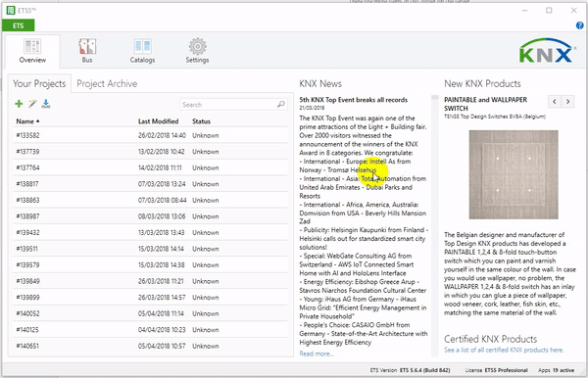
Task: Click License ETS5 Professional in status bar
Action: pos(496,370)
